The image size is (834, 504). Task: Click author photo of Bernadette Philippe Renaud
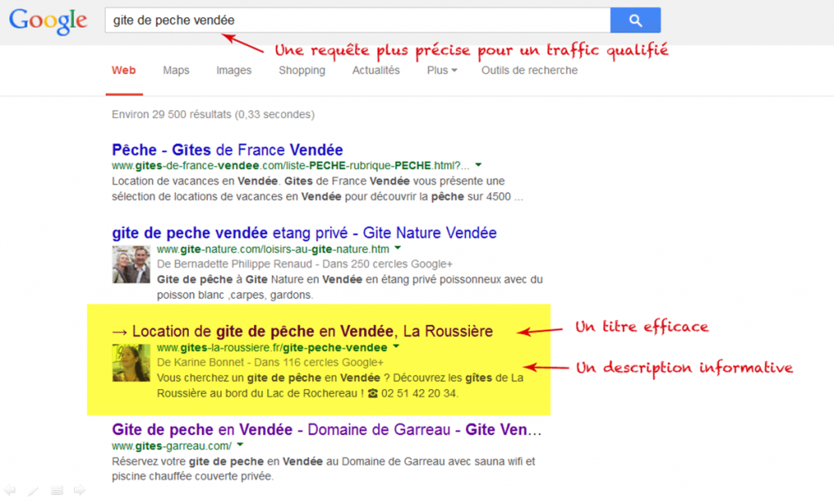click(x=131, y=265)
